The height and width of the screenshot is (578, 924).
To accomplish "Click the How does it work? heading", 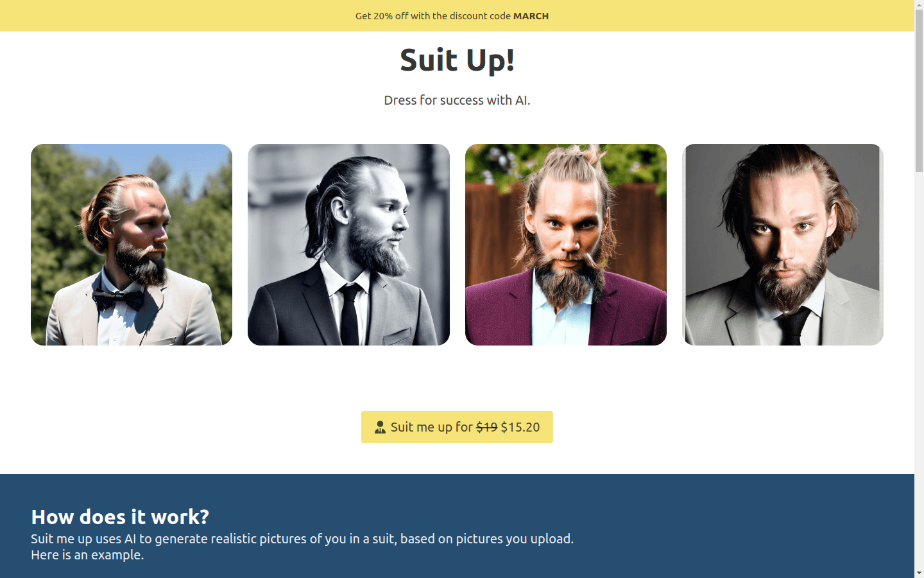I will pyautogui.click(x=119, y=517).
